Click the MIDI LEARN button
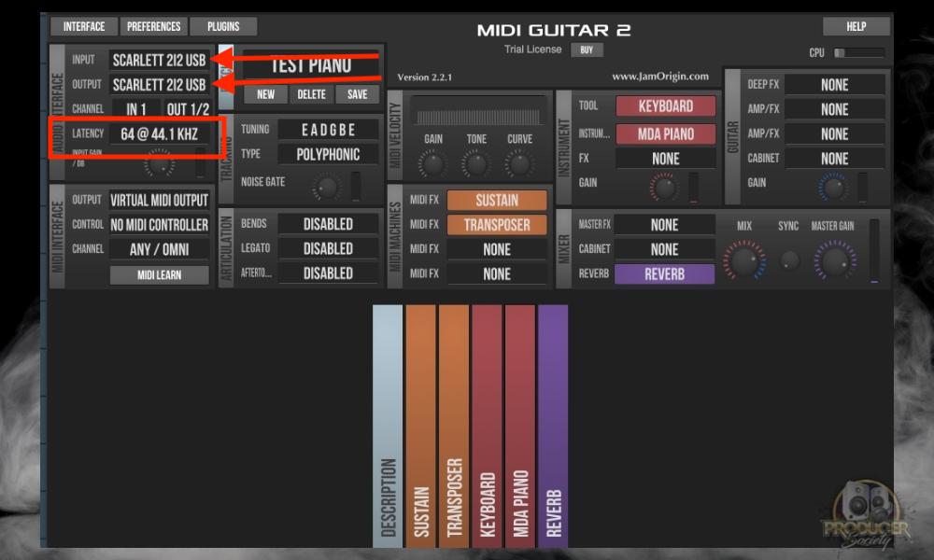 pos(159,275)
